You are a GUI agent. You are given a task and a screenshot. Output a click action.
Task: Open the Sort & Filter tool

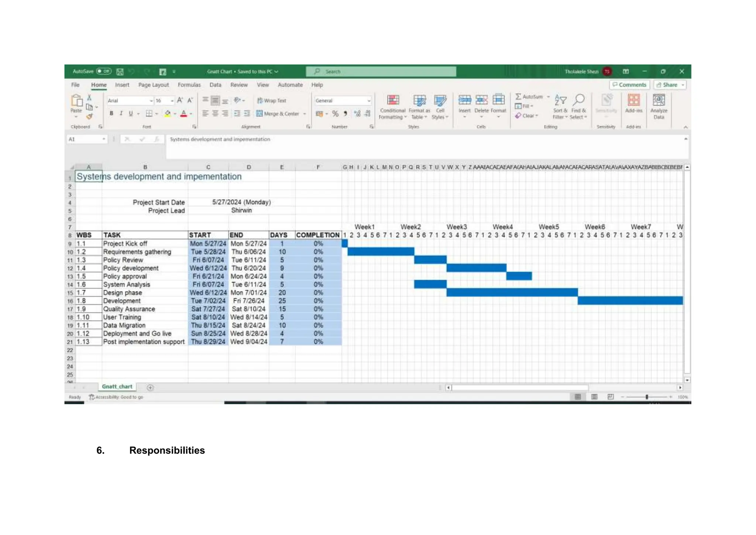(x=560, y=100)
